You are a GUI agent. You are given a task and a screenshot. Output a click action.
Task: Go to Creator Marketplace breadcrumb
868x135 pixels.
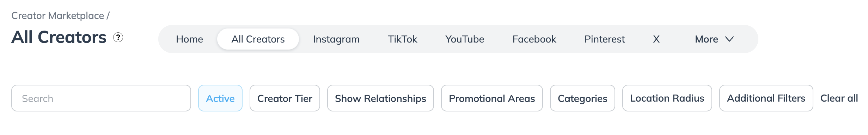click(58, 15)
